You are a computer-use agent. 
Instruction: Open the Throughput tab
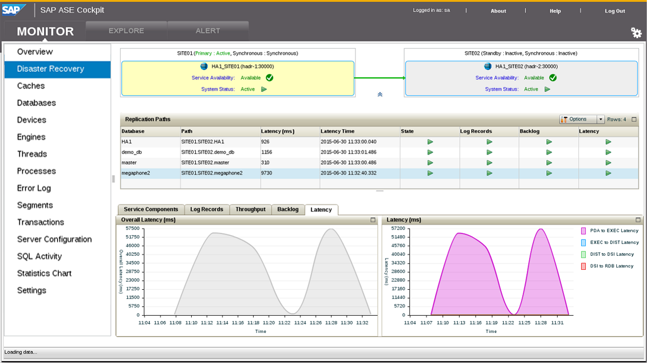(x=250, y=209)
